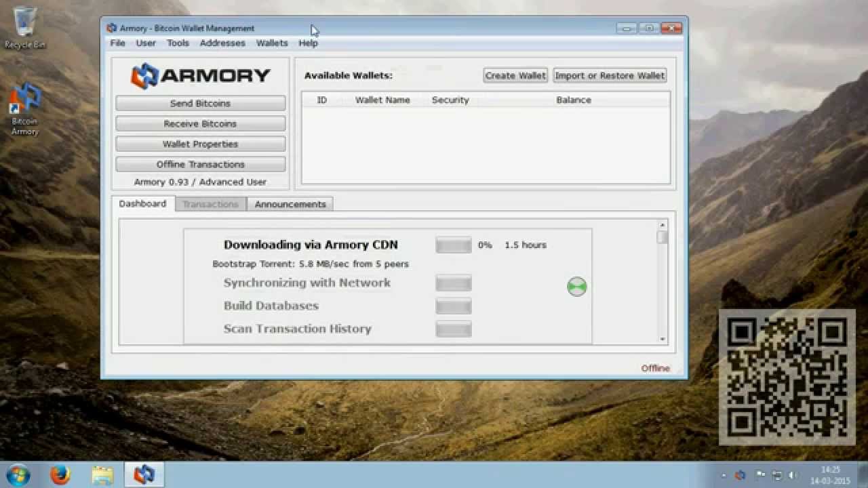Launch Firefox from the taskbar
This screenshot has height=488, width=868.
tap(60, 475)
